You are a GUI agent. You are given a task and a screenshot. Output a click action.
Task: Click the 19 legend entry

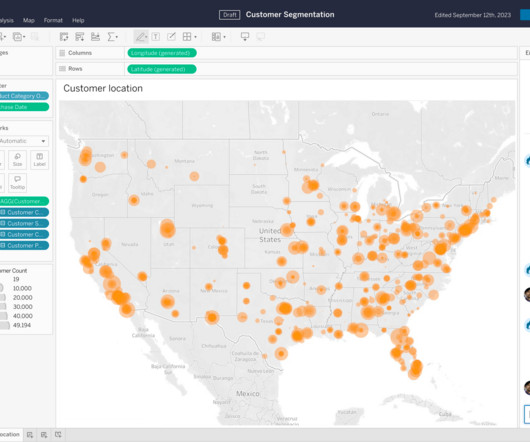coord(16,279)
